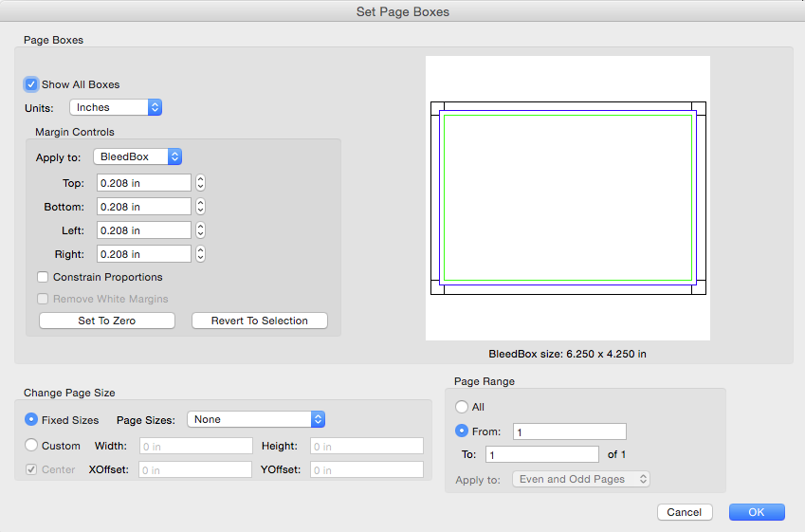
Task: Toggle Remove White Margins checkbox
Action: (43, 299)
